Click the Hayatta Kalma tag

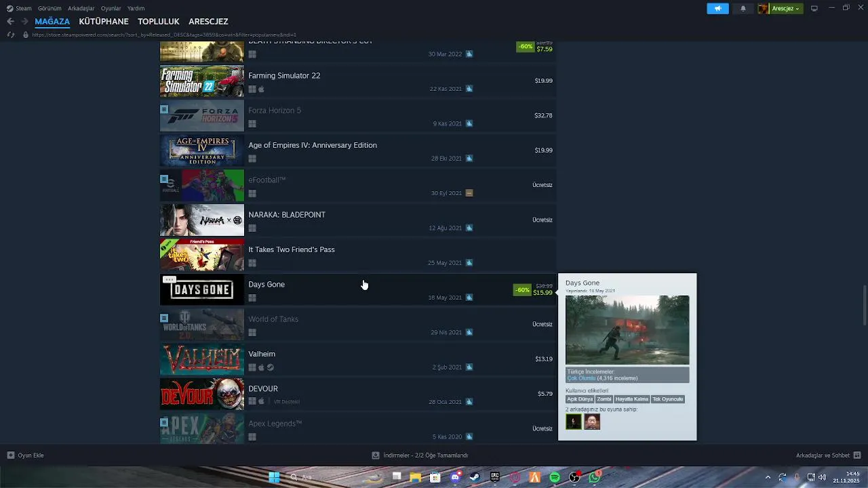pyautogui.click(x=632, y=399)
